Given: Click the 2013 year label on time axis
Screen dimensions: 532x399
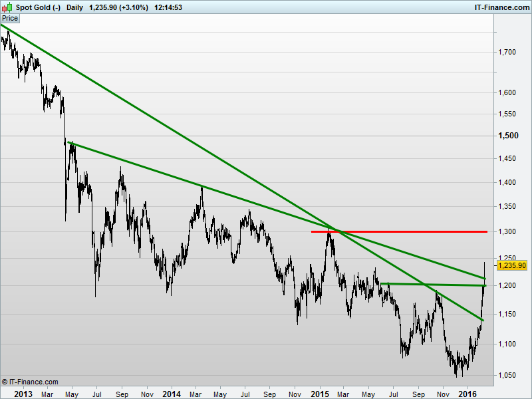Looking at the screenshot, I should [23, 394].
